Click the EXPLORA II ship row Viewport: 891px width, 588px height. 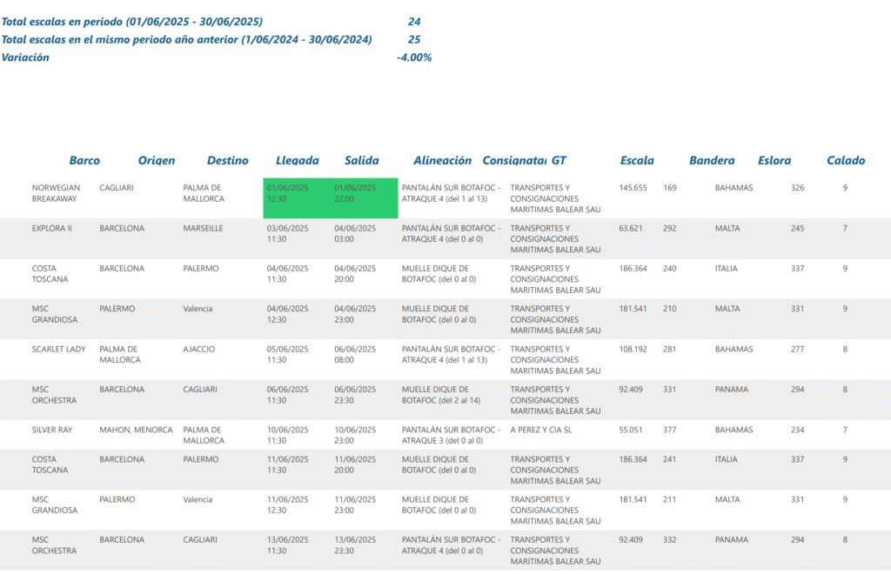445,238
